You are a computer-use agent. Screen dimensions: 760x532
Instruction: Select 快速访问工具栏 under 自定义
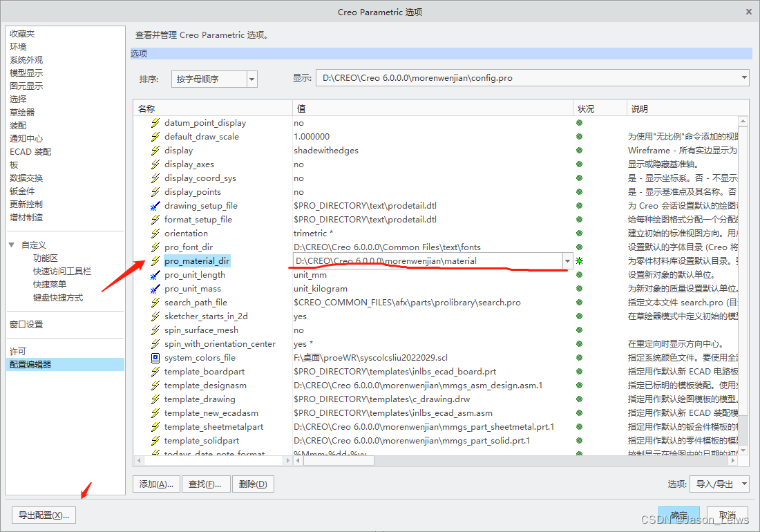pyautogui.click(x=62, y=271)
